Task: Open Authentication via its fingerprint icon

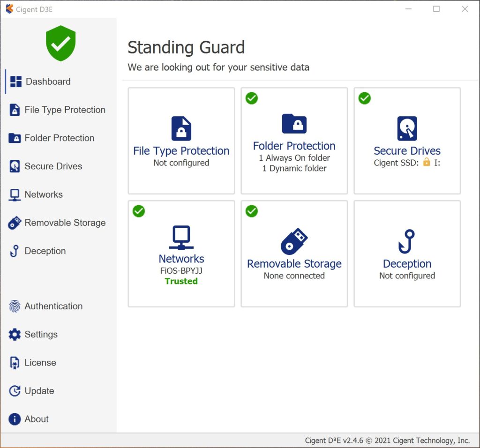Action: coord(15,306)
